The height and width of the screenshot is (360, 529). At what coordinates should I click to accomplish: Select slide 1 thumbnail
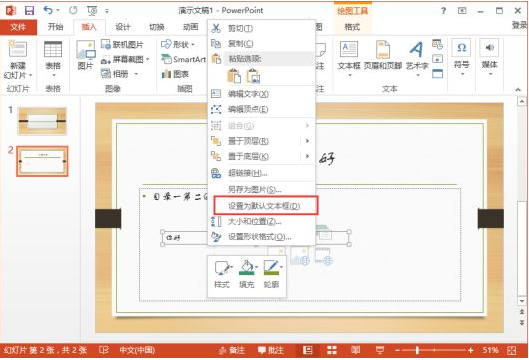(42, 121)
